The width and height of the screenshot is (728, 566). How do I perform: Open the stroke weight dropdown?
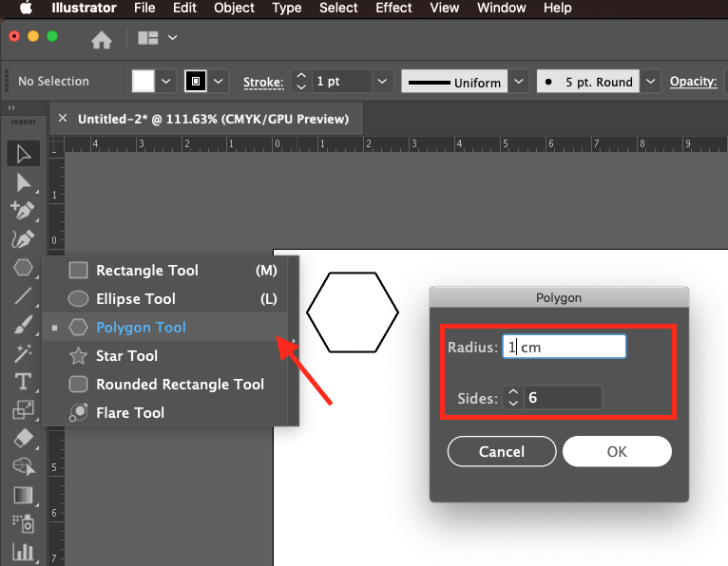pyautogui.click(x=382, y=82)
